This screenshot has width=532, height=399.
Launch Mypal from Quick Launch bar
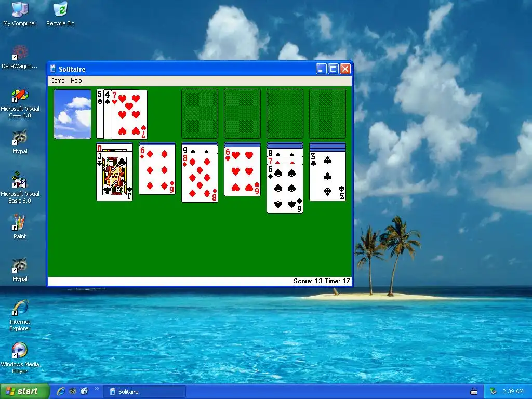tap(73, 391)
